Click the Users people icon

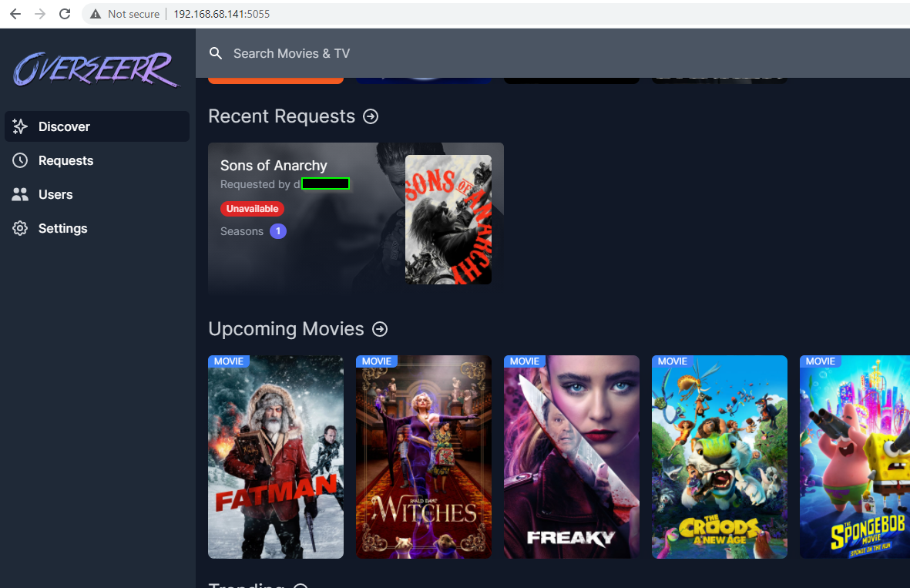[x=20, y=194]
